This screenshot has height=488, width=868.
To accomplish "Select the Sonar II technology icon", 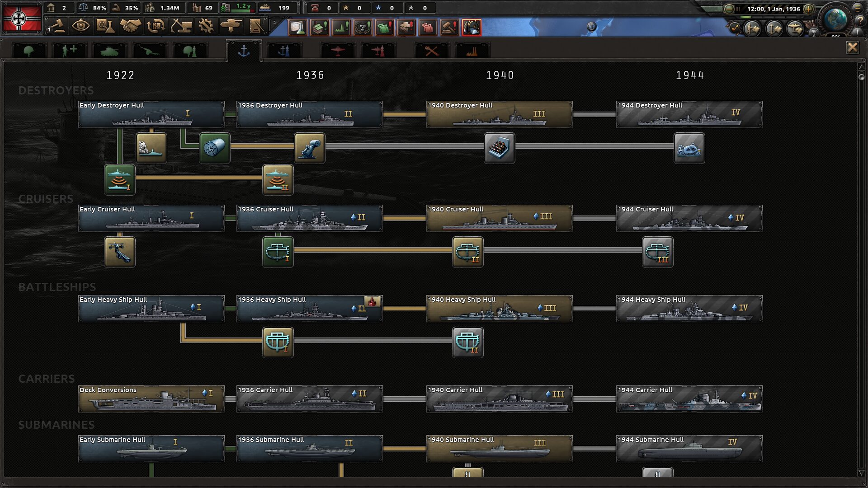I will point(278,179).
